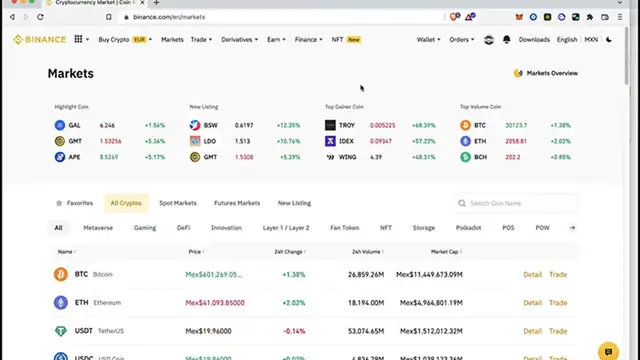Click the ETH coin icon in table row

click(61, 302)
